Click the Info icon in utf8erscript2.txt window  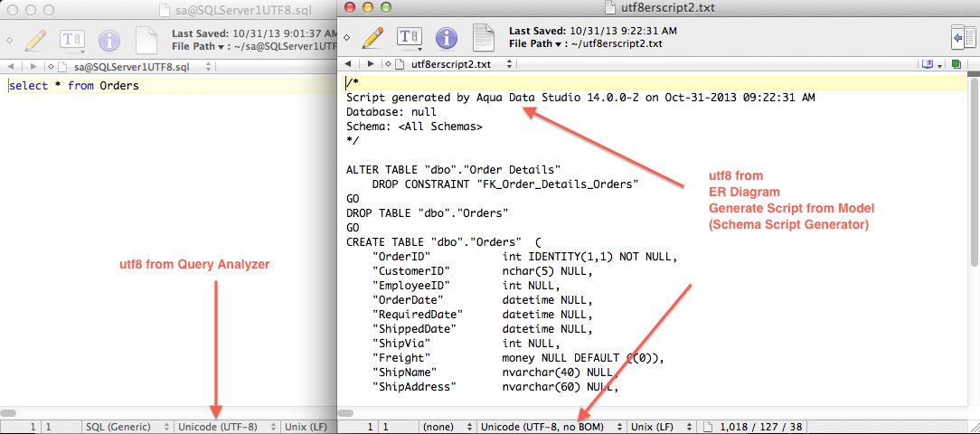pyautogui.click(x=447, y=38)
